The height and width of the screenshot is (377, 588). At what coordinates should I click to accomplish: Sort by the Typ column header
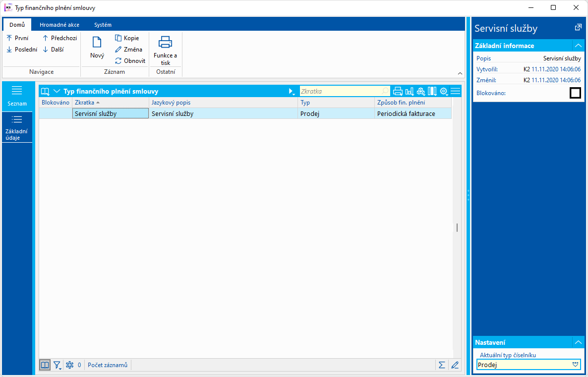pyautogui.click(x=336, y=103)
